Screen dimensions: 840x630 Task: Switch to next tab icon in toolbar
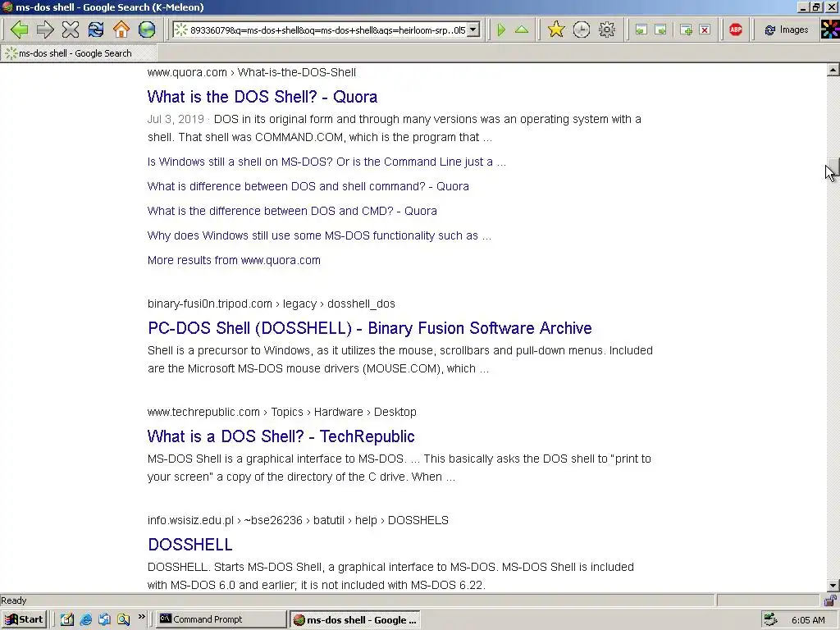(661, 30)
